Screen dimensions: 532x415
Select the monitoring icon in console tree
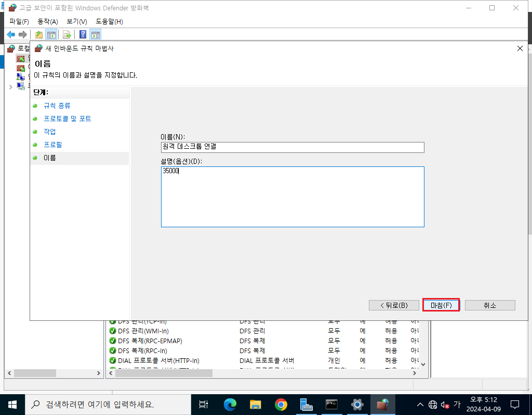(21, 86)
